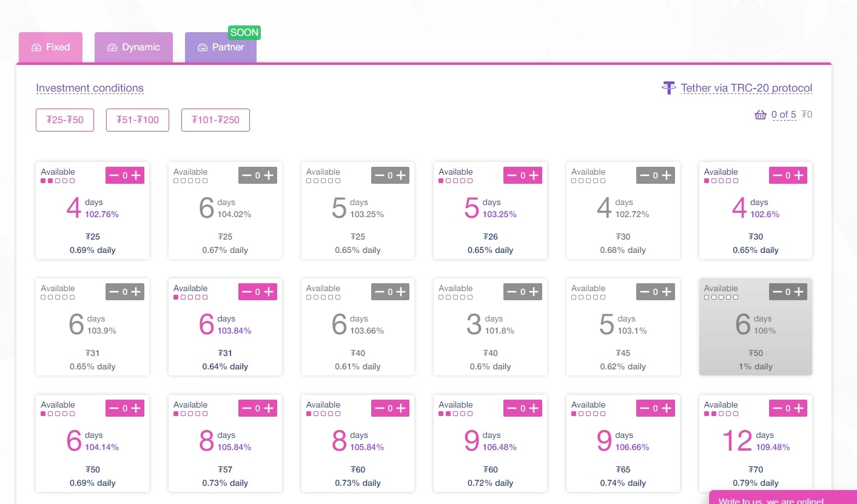Open the Investment conditions link
Image resolution: width=857 pixels, height=504 pixels.
(90, 88)
